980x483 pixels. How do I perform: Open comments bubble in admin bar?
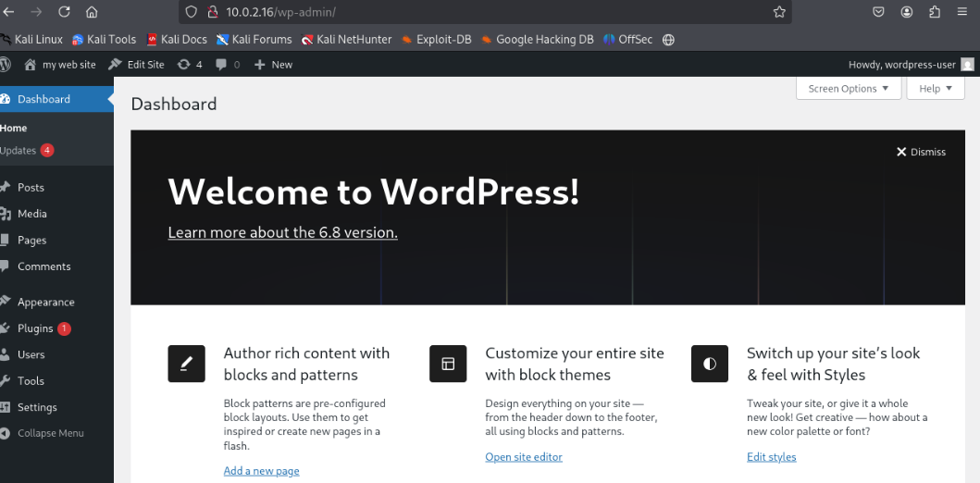click(227, 65)
